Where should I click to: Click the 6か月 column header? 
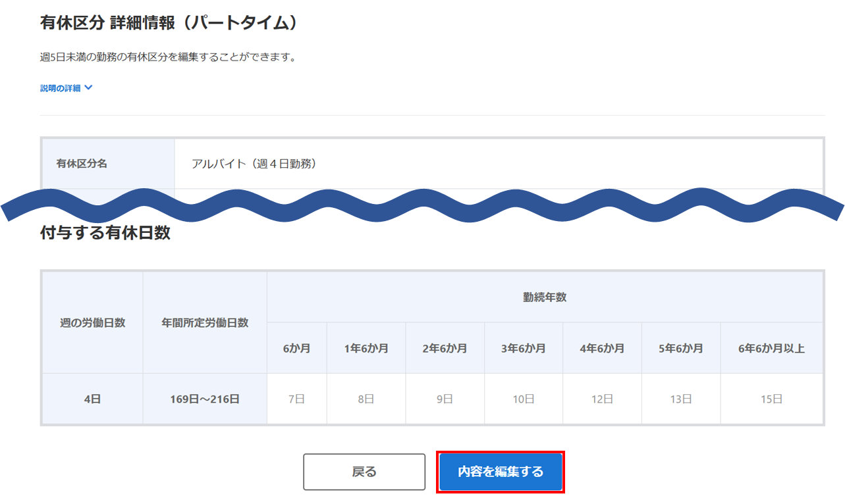(x=297, y=348)
